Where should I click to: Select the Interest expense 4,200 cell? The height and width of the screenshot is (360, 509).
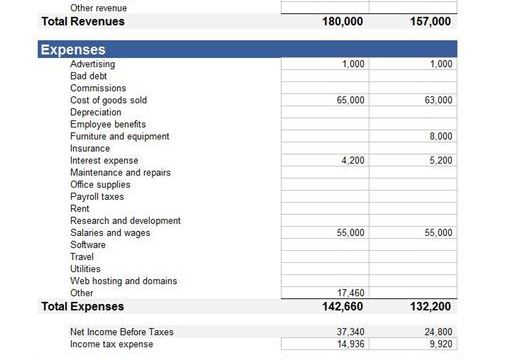coord(325,160)
